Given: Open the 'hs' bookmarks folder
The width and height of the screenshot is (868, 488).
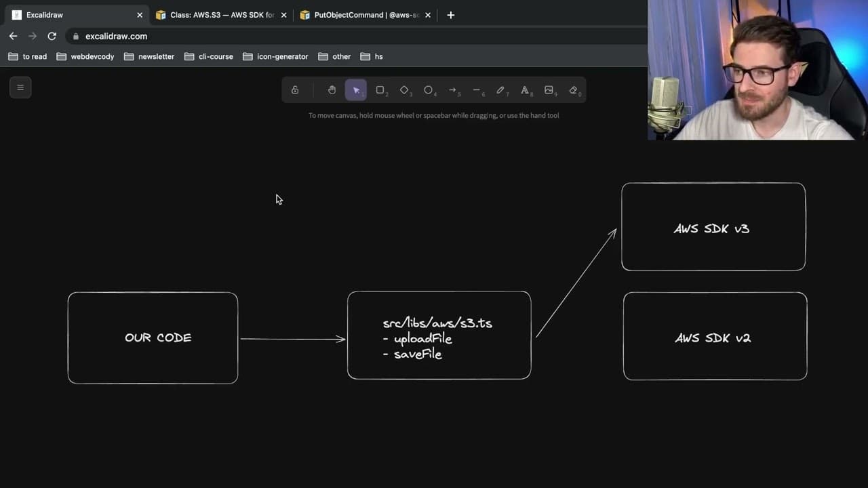Looking at the screenshot, I should (372, 57).
